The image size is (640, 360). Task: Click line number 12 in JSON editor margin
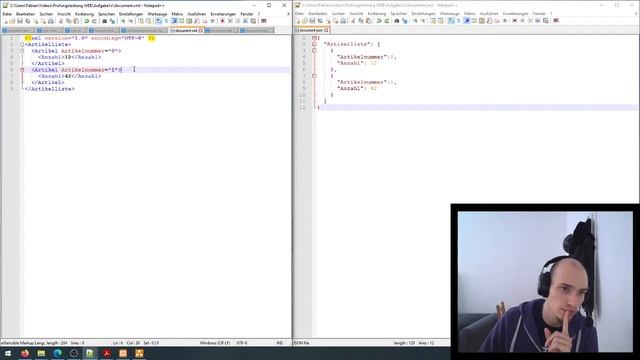pos(302,107)
